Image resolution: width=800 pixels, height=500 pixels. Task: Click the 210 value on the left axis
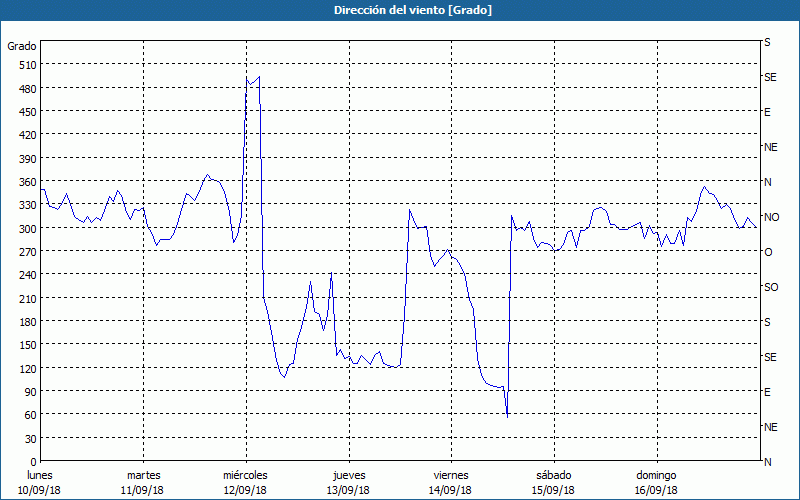click(x=28, y=298)
